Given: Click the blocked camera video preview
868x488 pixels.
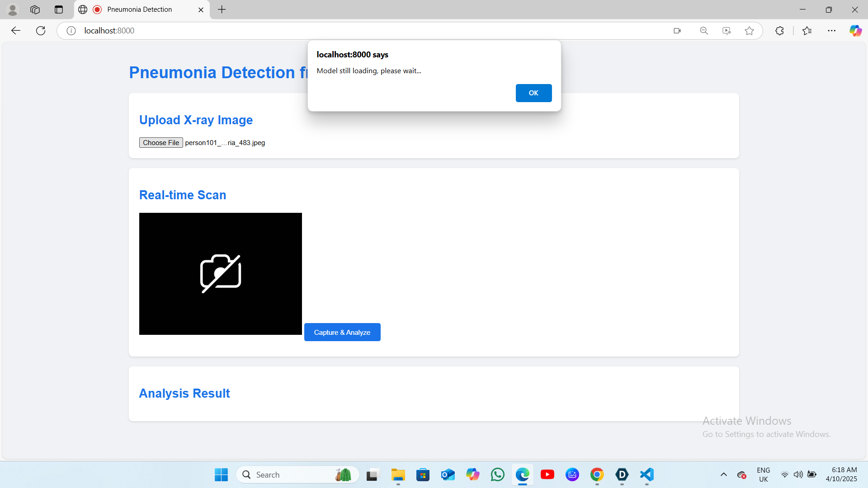Looking at the screenshot, I should (221, 274).
